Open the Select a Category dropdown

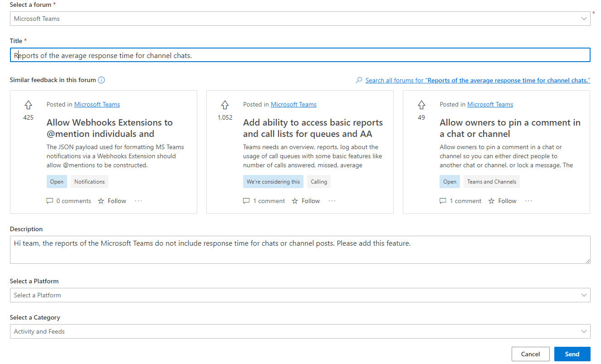tap(300, 331)
